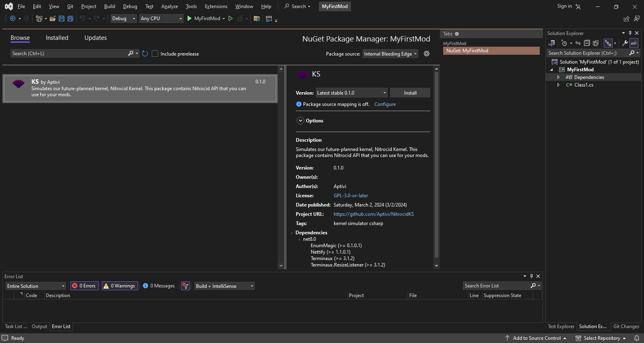Toggle the 0 Errors filter
Viewport: 644px width, 343px height.
click(85, 286)
